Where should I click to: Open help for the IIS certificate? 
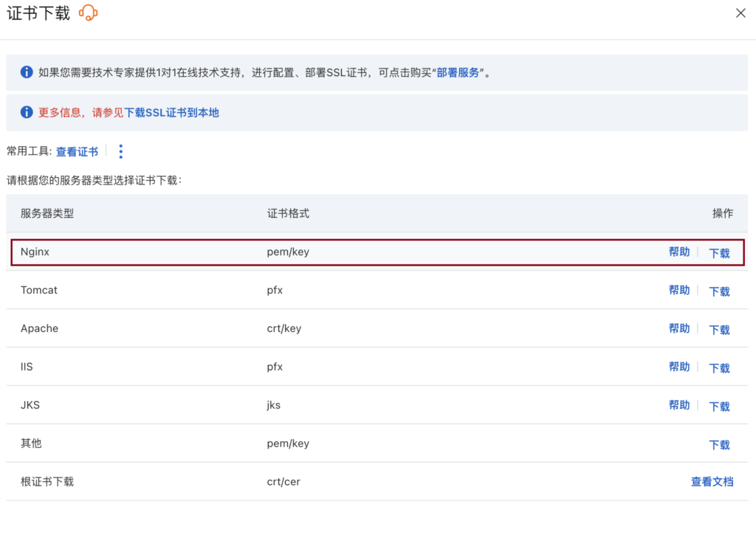679,367
